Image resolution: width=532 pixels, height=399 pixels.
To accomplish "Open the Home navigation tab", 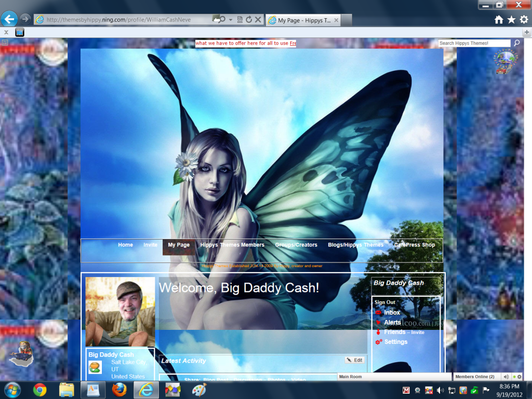I will coord(125,245).
